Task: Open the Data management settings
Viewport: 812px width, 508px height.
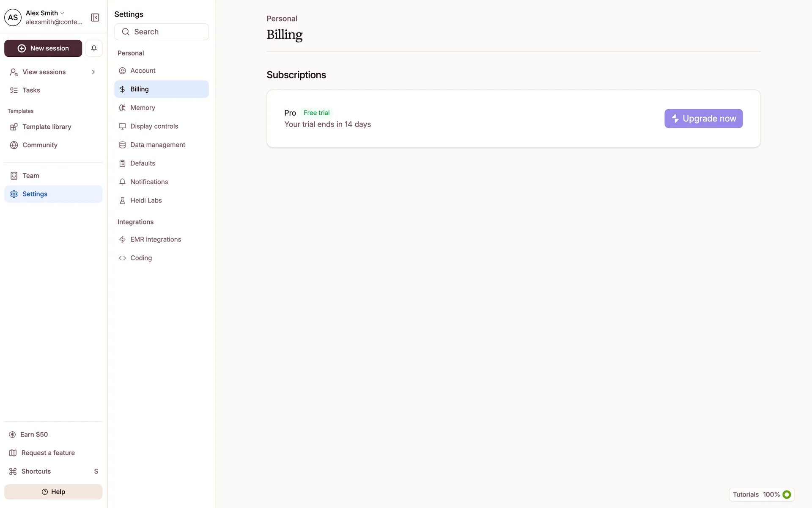Action: tap(157, 145)
